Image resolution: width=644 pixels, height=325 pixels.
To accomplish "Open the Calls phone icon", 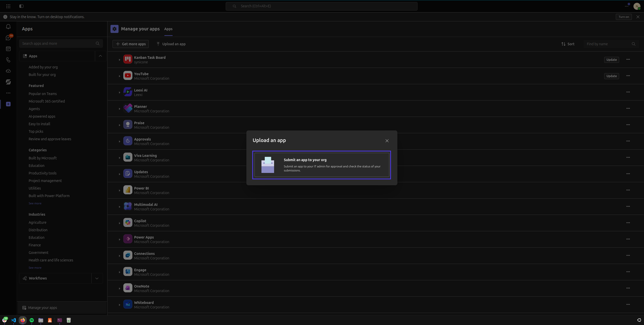I will pos(8,60).
